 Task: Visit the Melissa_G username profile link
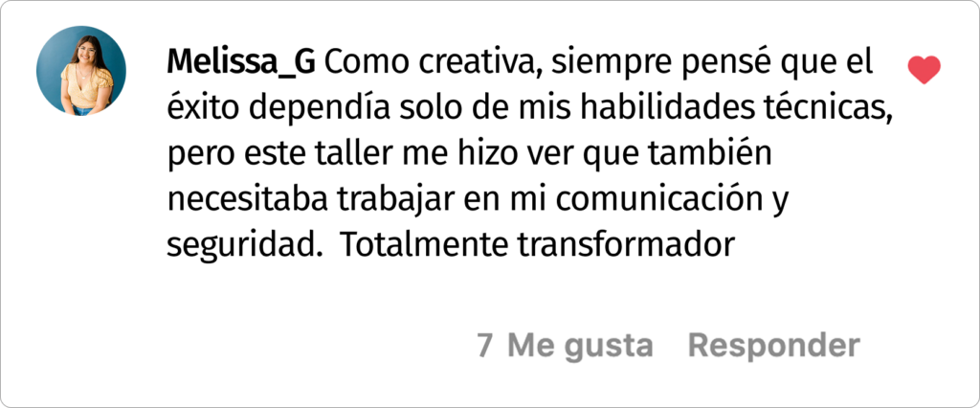[240, 63]
